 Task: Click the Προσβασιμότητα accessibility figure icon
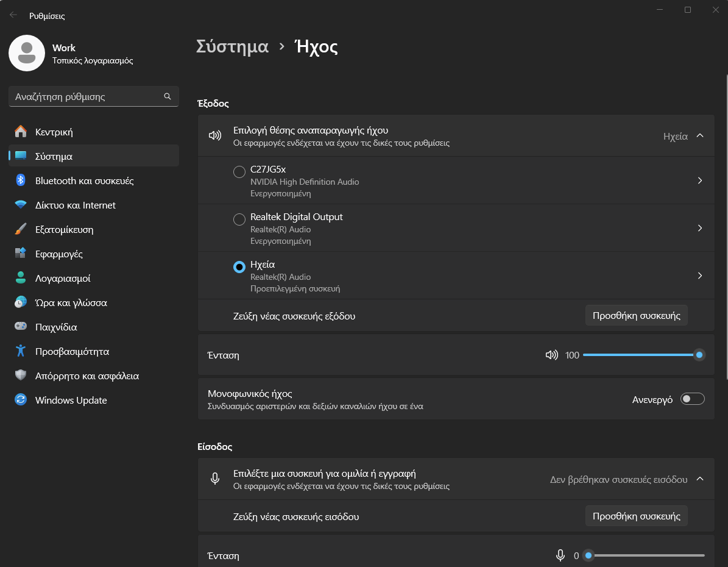pos(21,351)
